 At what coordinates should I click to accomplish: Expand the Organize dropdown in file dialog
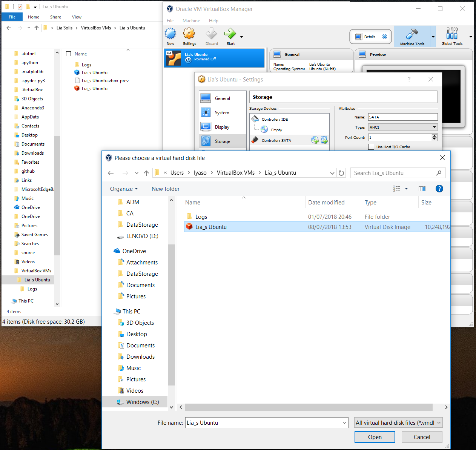tap(123, 189)
